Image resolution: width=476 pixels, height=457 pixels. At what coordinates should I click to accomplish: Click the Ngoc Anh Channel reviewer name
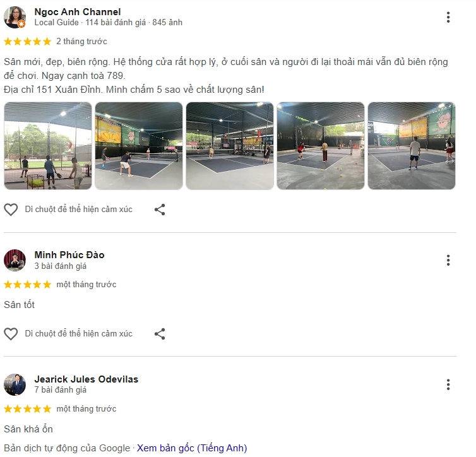78,12
